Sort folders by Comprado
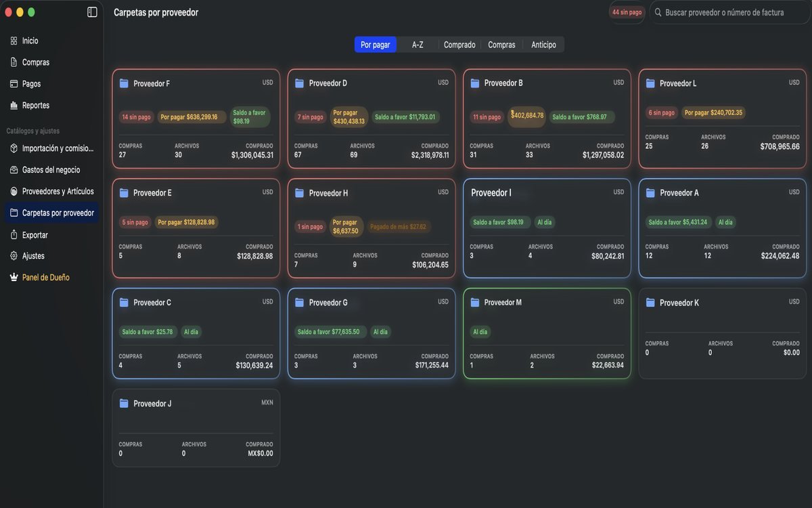 459,45
